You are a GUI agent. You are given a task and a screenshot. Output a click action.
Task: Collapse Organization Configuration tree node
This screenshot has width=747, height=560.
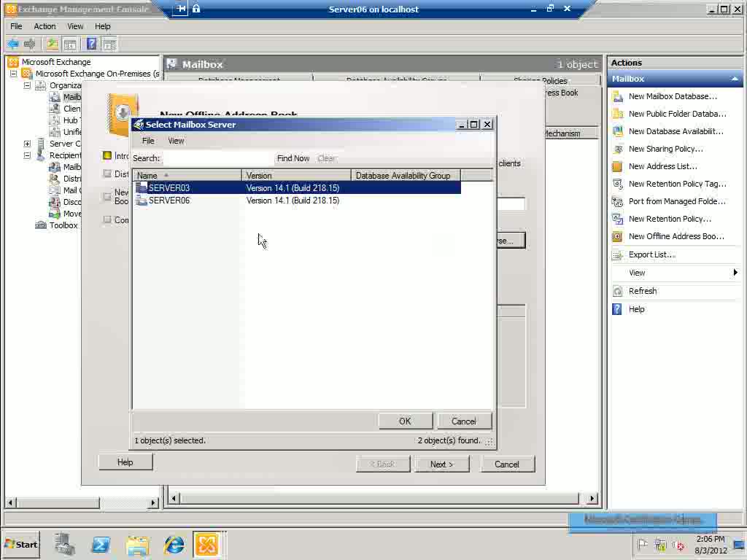[27, 85]
